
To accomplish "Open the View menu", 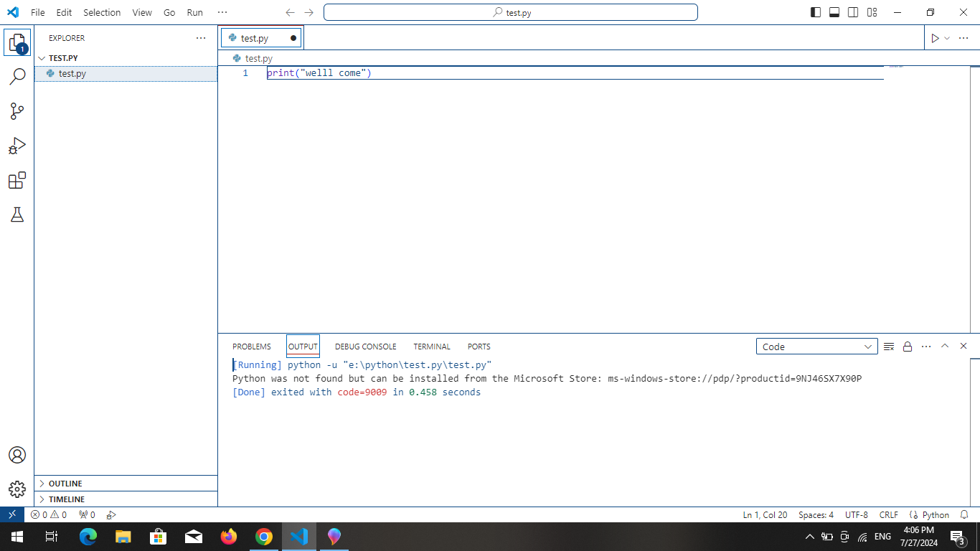I will [x=142, y=12].
